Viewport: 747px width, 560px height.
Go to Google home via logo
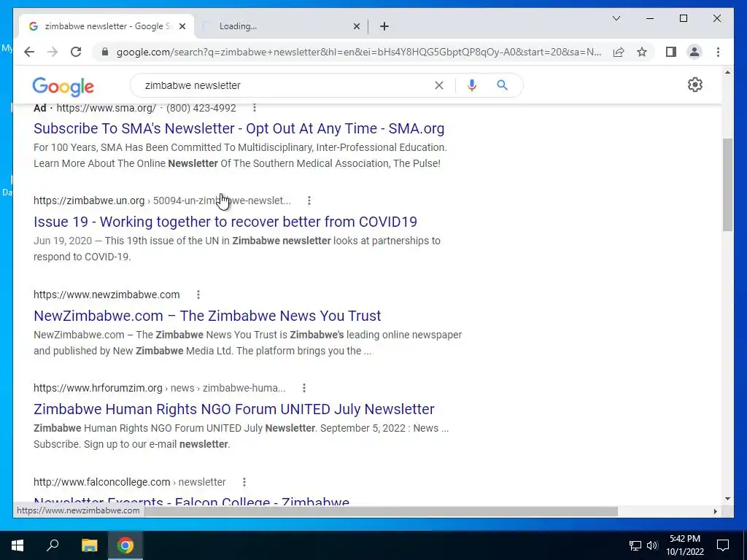(x=63, y=86)
